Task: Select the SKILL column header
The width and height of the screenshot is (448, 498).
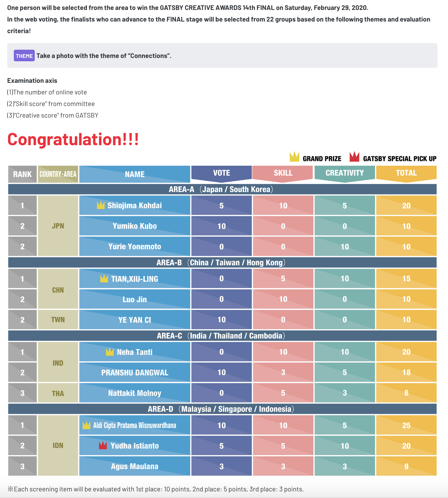Action: pos(283,173)
